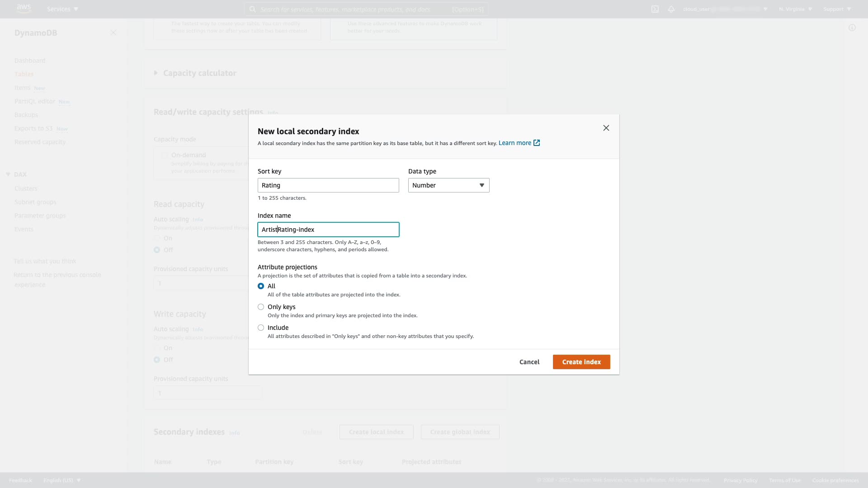868x488 pixels.
Task: Click the external link icon beside Learn more
Action: click(x=537, y=143)
